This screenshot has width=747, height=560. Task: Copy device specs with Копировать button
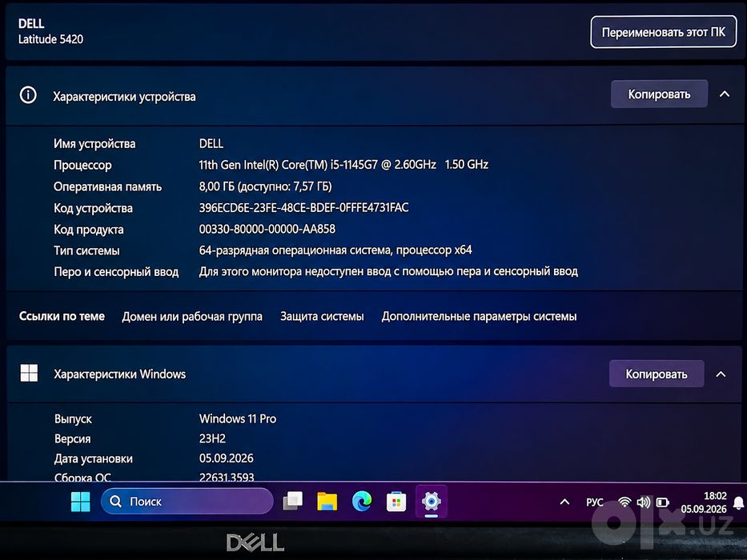pos(660,94)
